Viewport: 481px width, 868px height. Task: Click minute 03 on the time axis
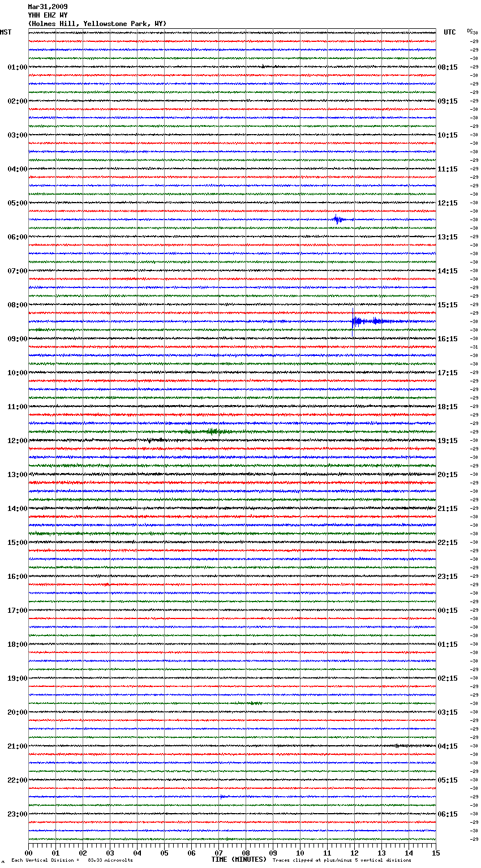110,853
